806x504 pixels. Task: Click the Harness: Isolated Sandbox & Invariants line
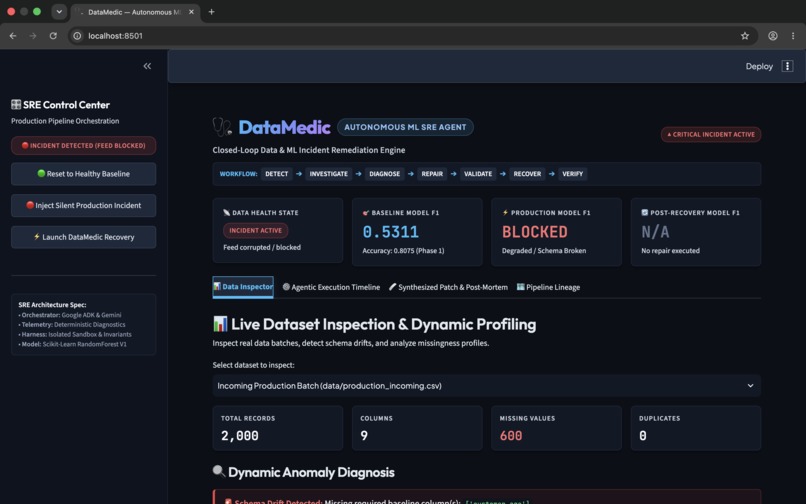75,334
